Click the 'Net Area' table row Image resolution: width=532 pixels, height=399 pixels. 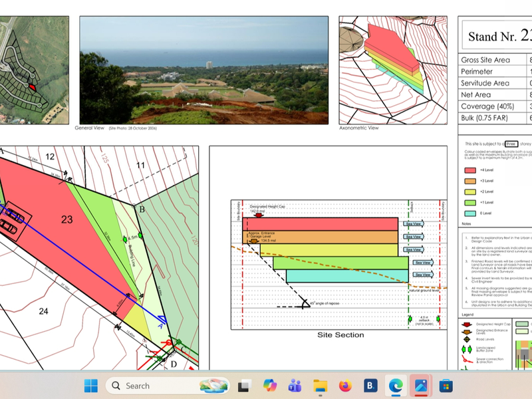point(495,94)
